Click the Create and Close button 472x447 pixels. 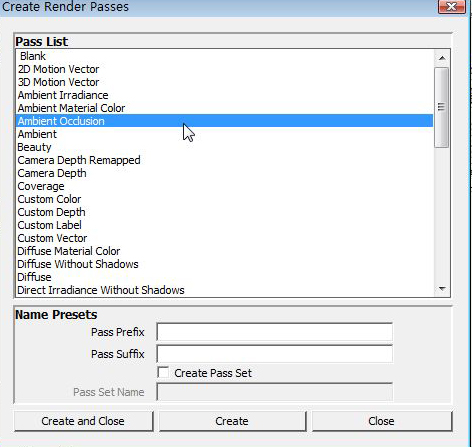[x=83, y=421]
